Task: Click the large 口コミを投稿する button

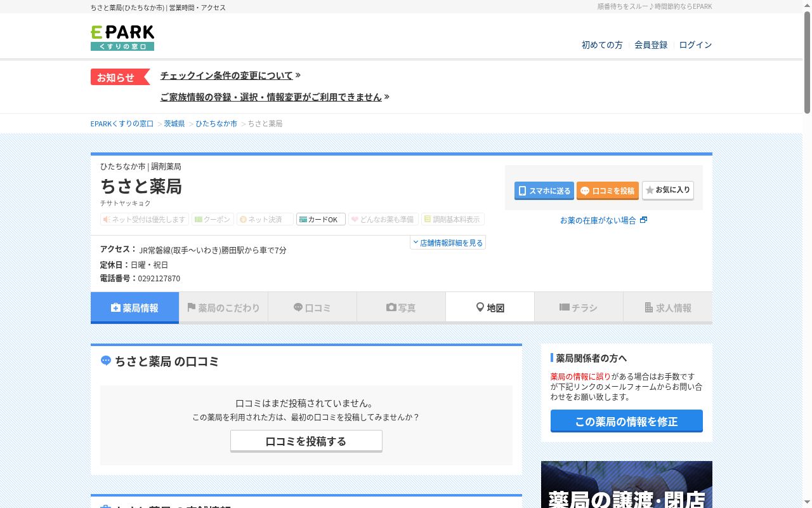Action: (x=306, y=441)
